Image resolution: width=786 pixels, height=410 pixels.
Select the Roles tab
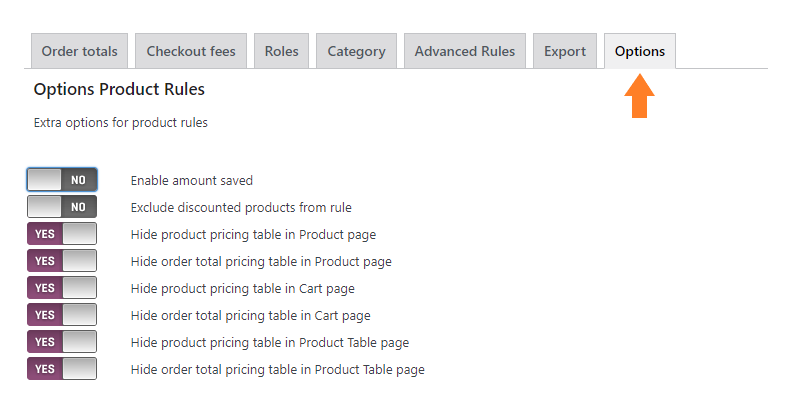tap(282, 51)
